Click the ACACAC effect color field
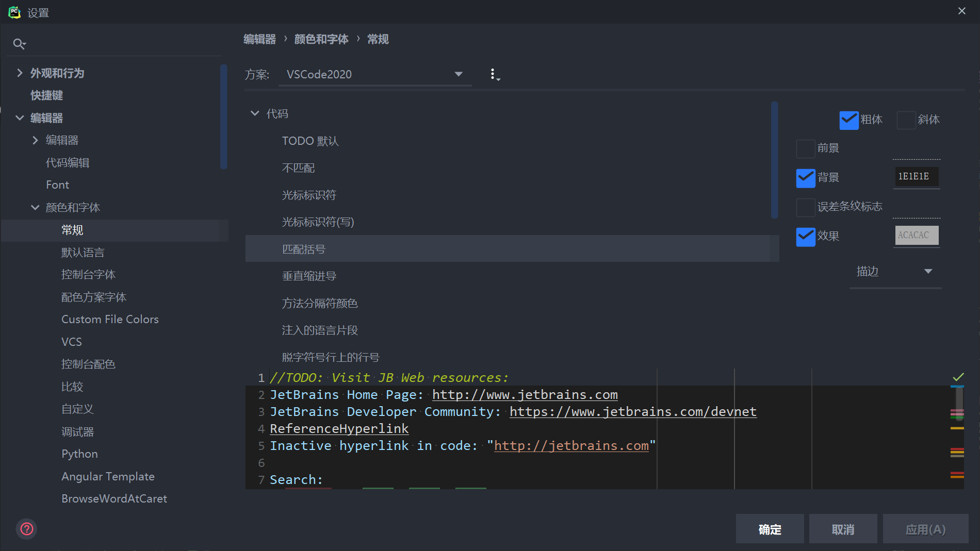Screen dimensions: 980x551 916,235
